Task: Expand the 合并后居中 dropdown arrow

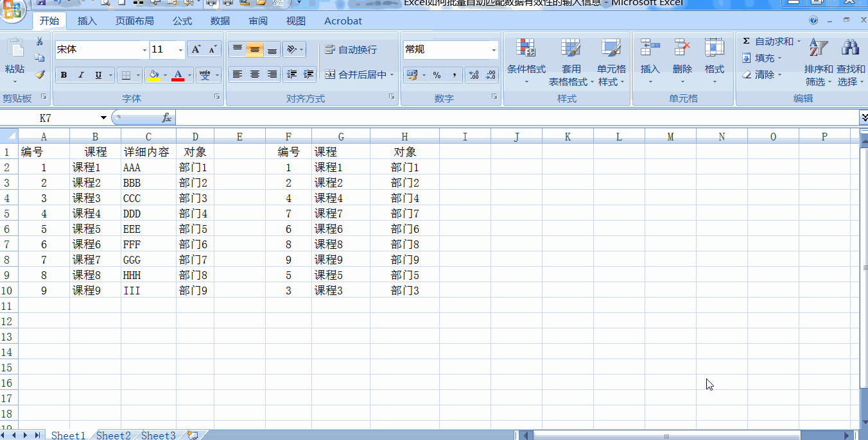Action: click(392, 75)
